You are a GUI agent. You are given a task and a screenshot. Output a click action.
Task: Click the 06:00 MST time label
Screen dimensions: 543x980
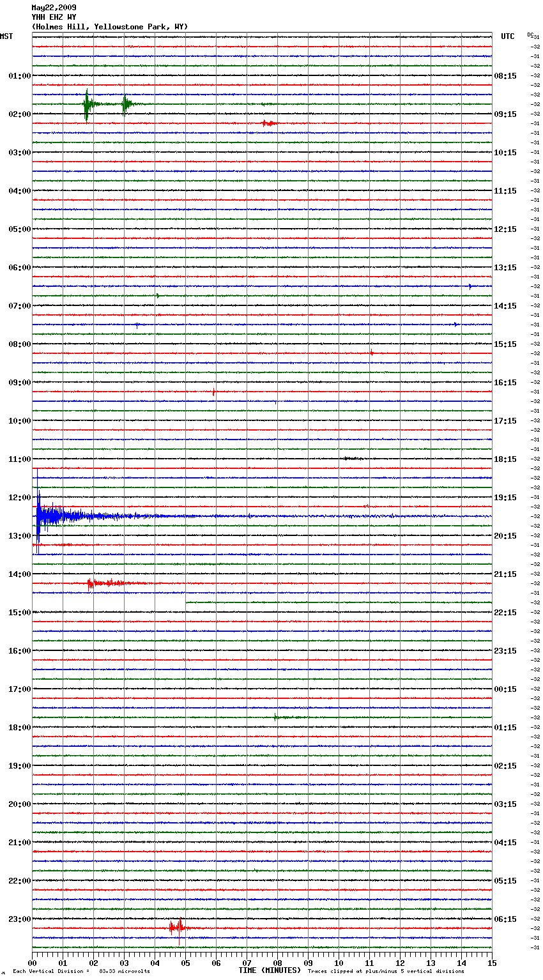pos(20,268)
